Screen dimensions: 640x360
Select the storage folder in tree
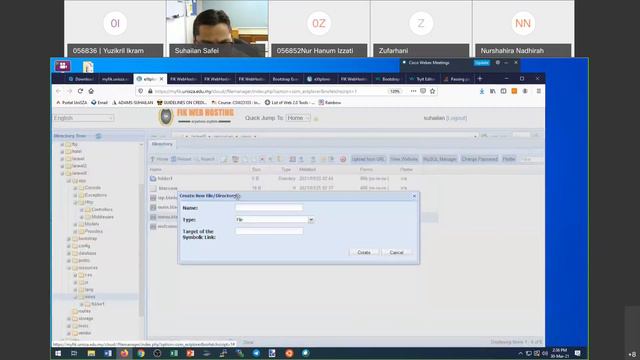pos(86,318)
